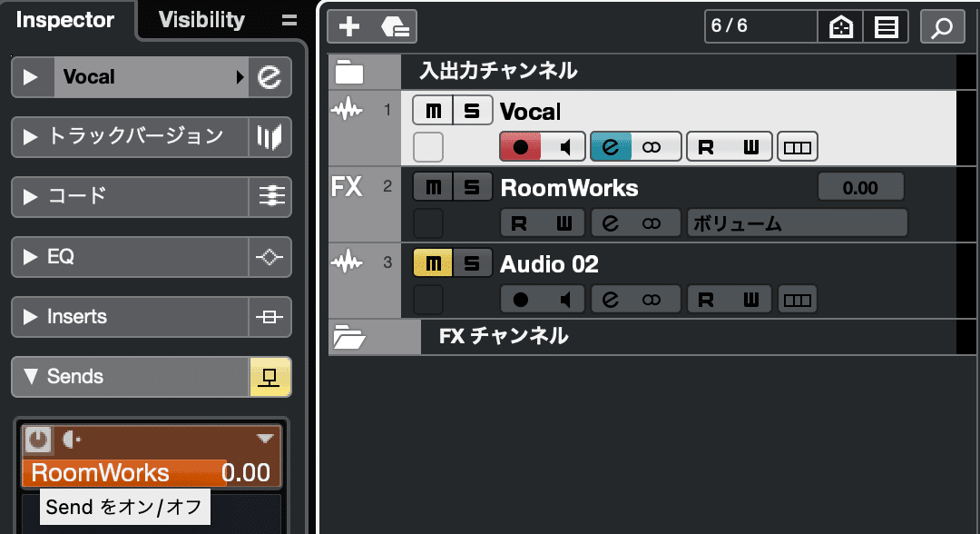Toggle monitor on Vocal track

(564, 147)
